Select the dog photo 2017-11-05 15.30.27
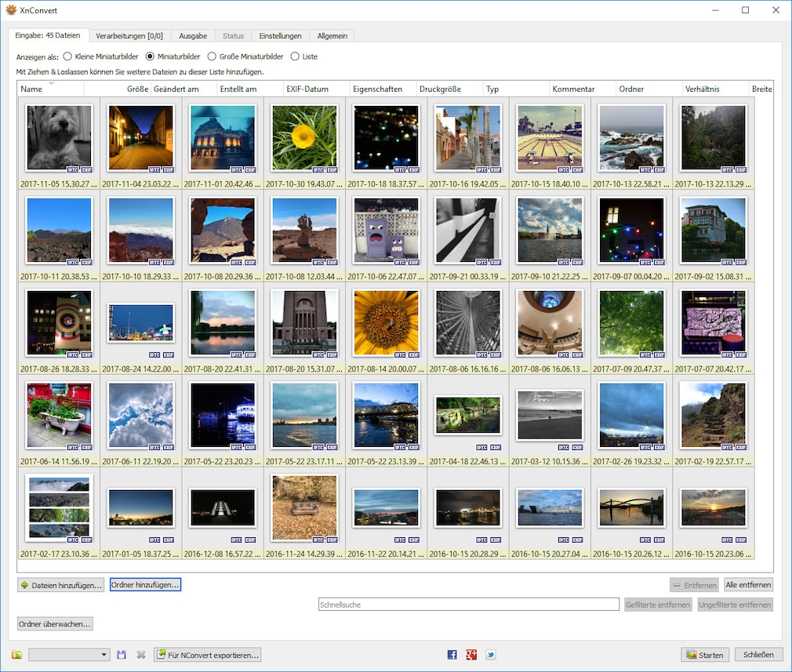 (x=59, y=138)
